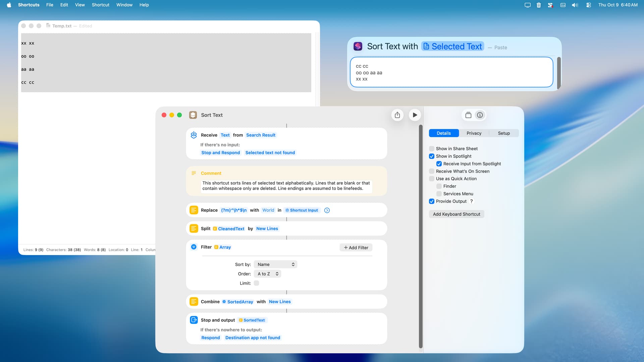
Task: Enable Show in Share Sheet checkbox
Action: tap(432, 148)
